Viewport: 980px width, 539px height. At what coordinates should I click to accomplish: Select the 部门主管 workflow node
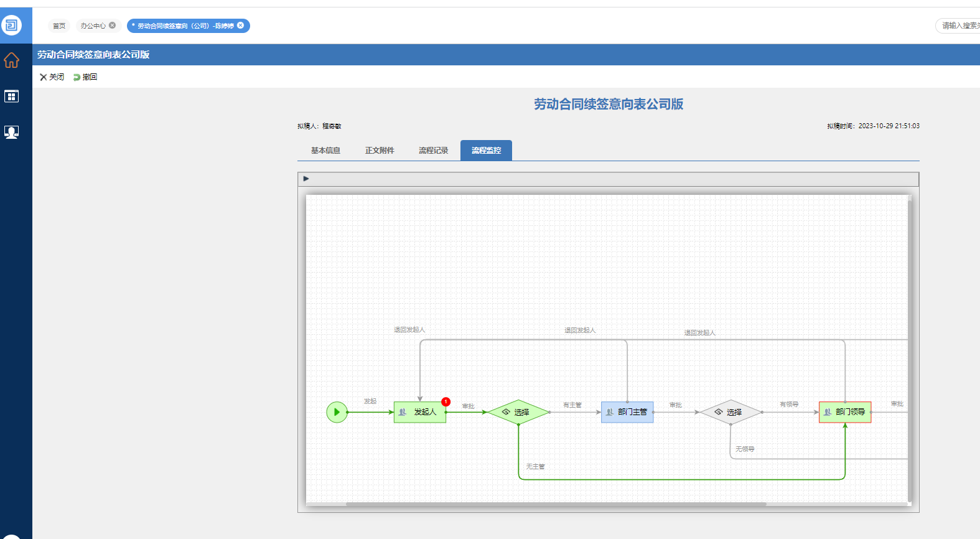point(627,412)
